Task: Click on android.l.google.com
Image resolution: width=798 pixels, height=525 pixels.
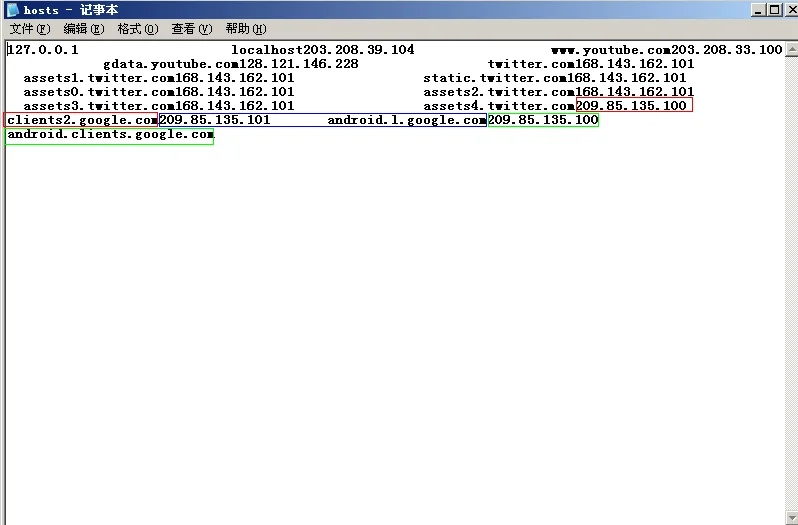Action: pyautogui.click(x=407, y=121)
